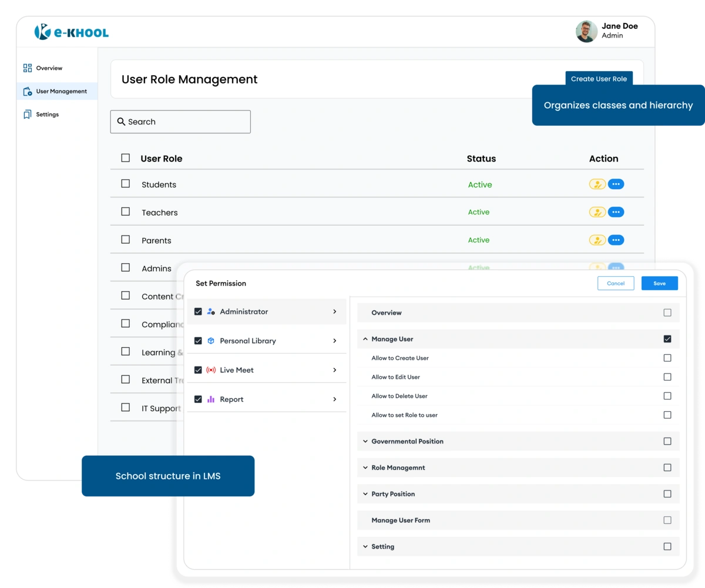
Task: Tick the Teachers role checkbox
Action: tap(125, 211)
